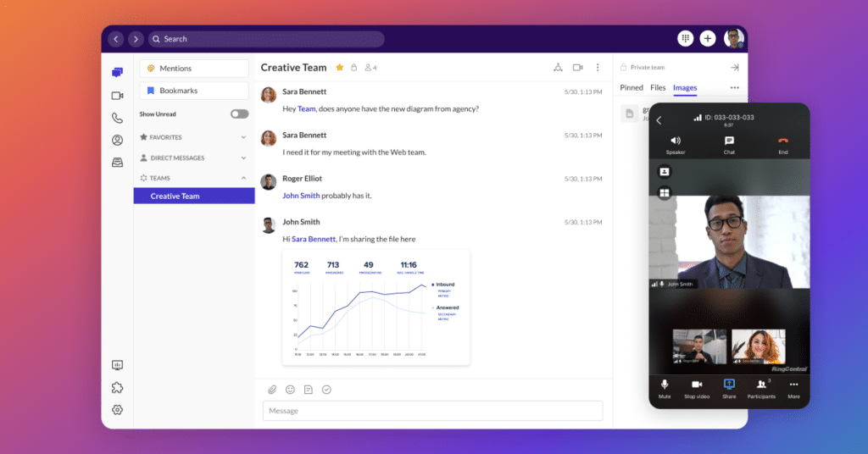Click the dial pad icon in header
The width and height of the screenshot is (868, 454).
click(685, 39)
